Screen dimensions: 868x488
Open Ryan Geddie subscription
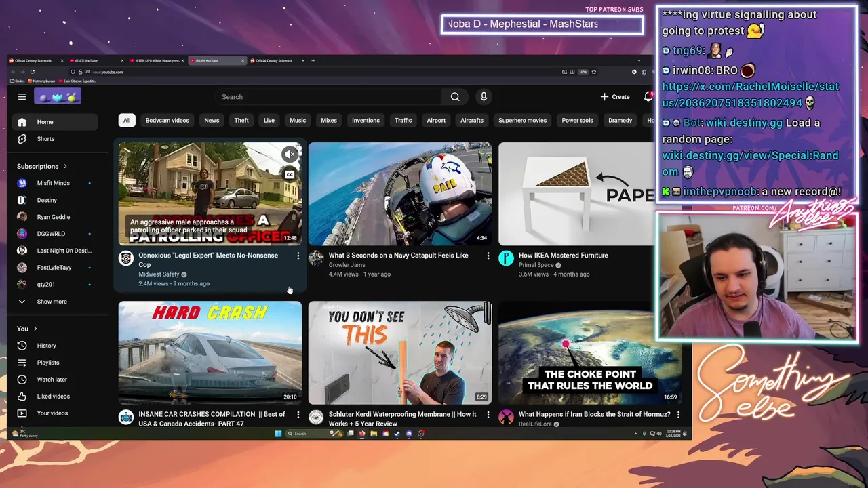click(56, 217)
